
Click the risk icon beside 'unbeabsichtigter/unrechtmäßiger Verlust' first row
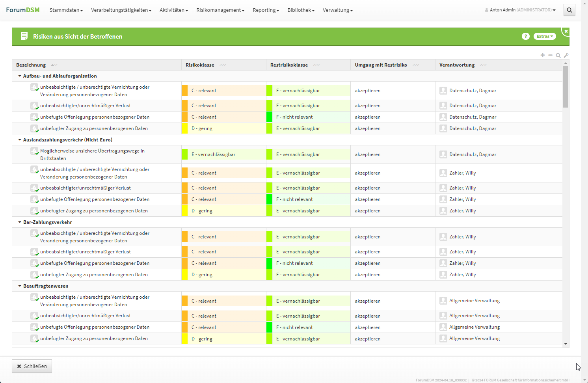[x=34, y=106]
